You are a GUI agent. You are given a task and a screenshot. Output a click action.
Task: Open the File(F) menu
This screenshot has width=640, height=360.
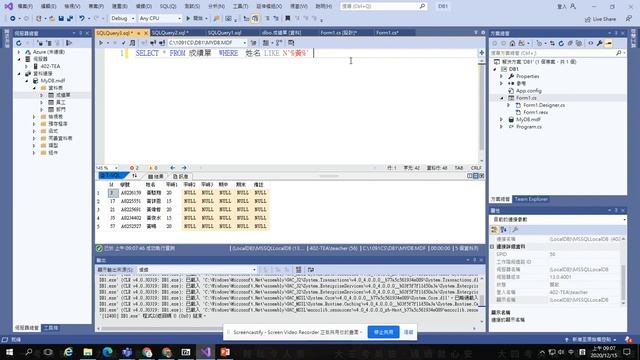point(25,6)
